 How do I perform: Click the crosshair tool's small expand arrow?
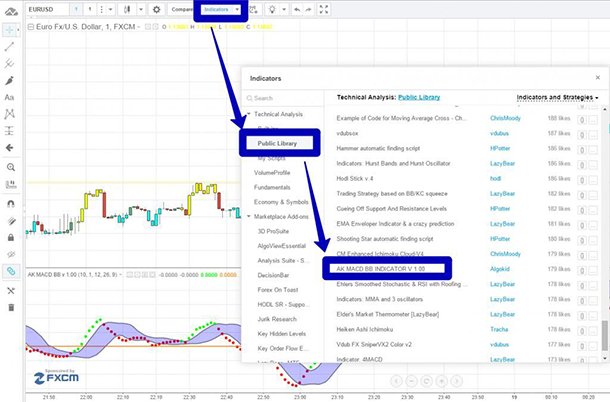pyautogui.click(x=18, y=30)
